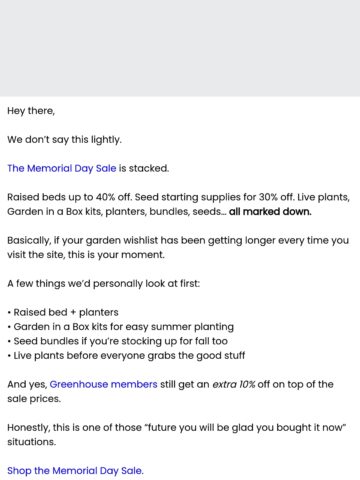Click the italic 'extra 10%' text
The height and width of the screenshot is (480, 360).
pos(234,384)
